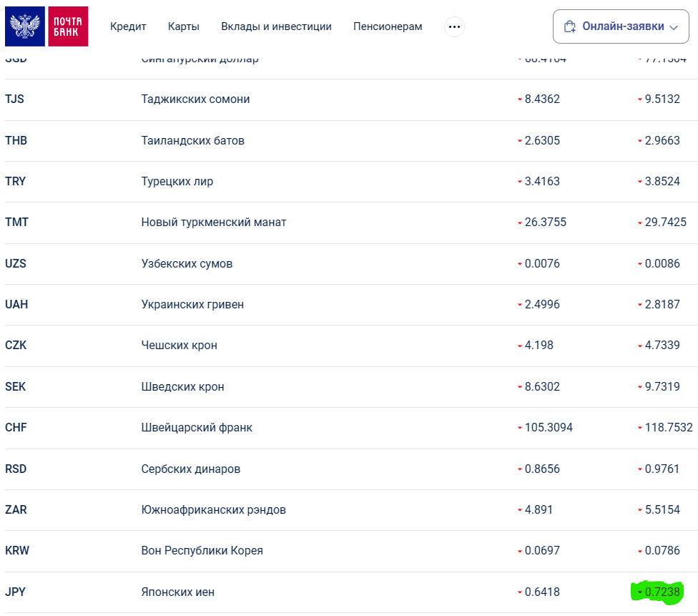The image size is (698, 616).
Task: Click the blue eagle emblem logo
Action: pos(25,26)
